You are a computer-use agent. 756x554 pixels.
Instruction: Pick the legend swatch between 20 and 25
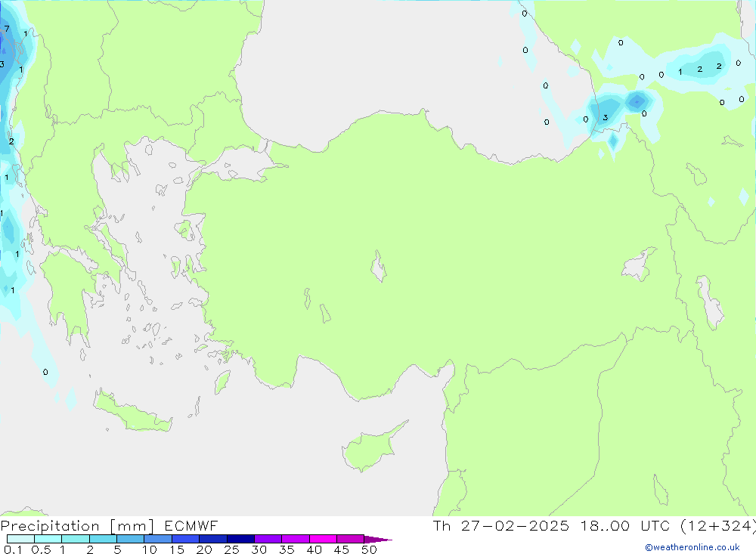point(213,539)
